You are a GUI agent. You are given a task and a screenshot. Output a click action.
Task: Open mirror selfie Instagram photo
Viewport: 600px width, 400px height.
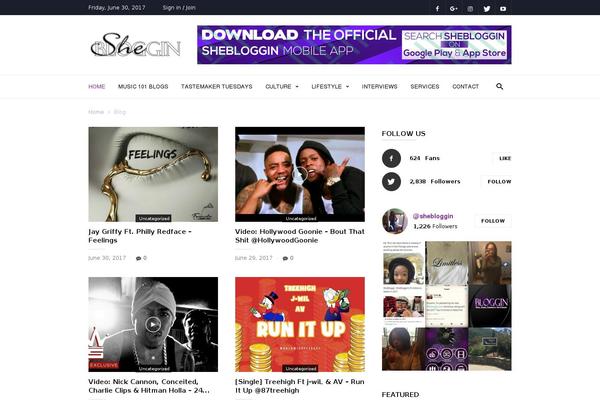coord(490,263)
